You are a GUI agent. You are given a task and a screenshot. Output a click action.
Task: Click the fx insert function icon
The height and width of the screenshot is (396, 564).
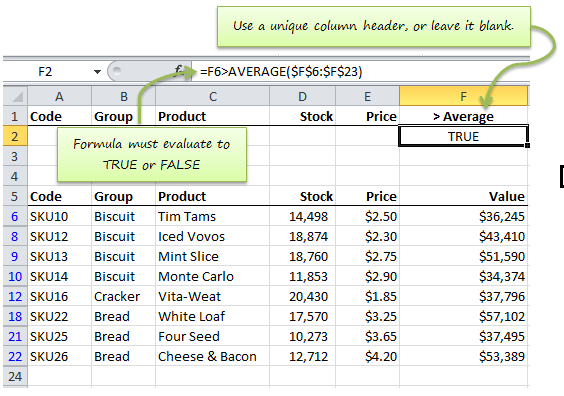tap(178, 70)
